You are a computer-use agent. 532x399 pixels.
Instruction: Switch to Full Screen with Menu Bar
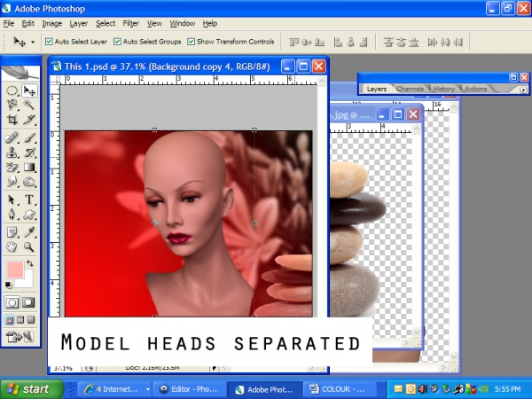tap(20, 319)
